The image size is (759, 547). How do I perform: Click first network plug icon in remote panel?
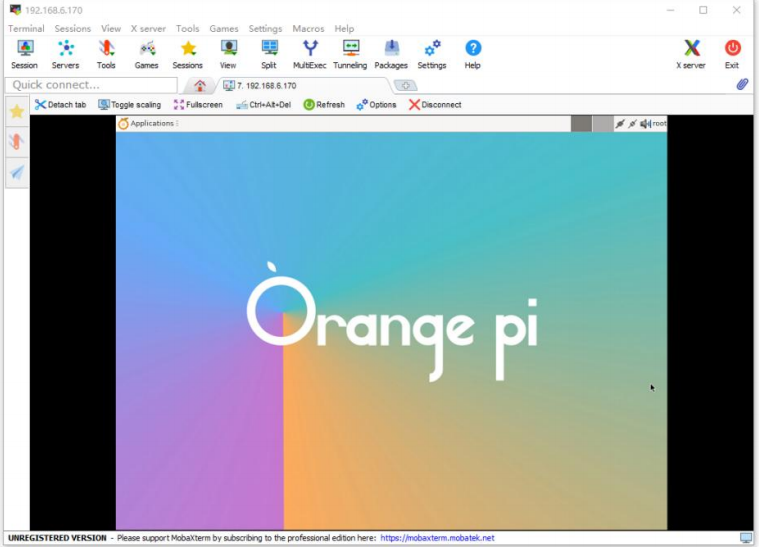click(x=620, y=124)
